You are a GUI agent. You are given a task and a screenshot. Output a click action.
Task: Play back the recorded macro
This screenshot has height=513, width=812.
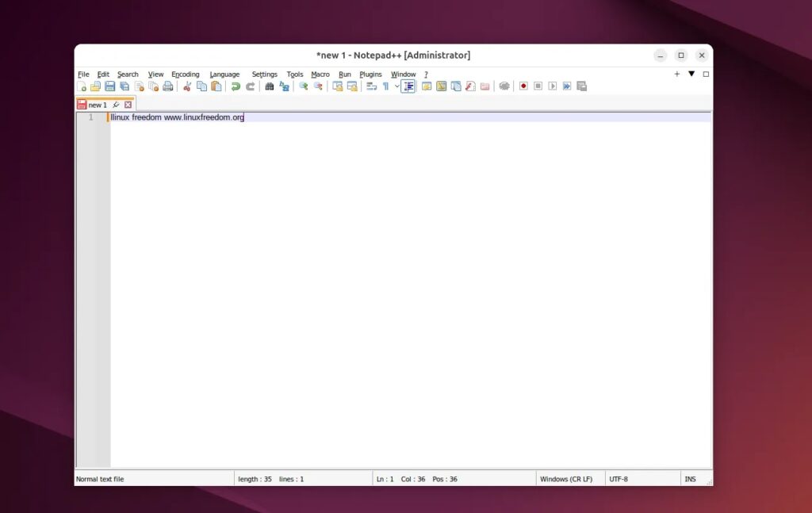click(x=552, y=86)
